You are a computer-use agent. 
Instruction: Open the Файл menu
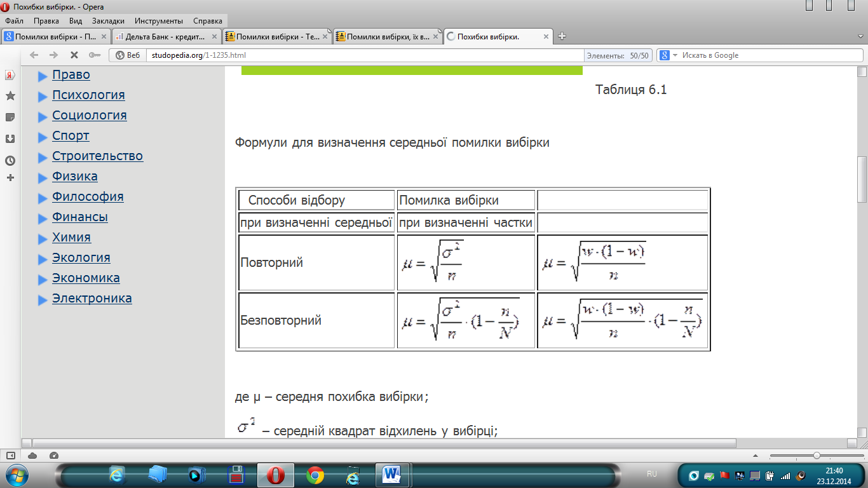[x=14, y=20]
